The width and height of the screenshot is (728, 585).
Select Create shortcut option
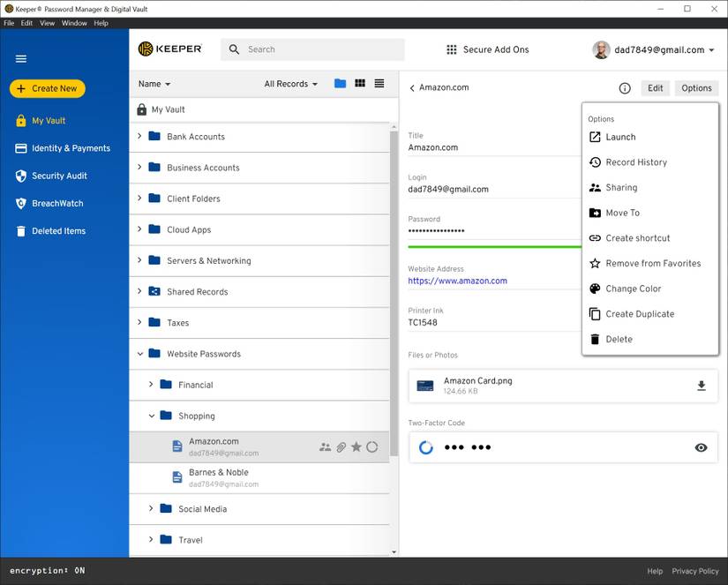click(x=650, y=238)
